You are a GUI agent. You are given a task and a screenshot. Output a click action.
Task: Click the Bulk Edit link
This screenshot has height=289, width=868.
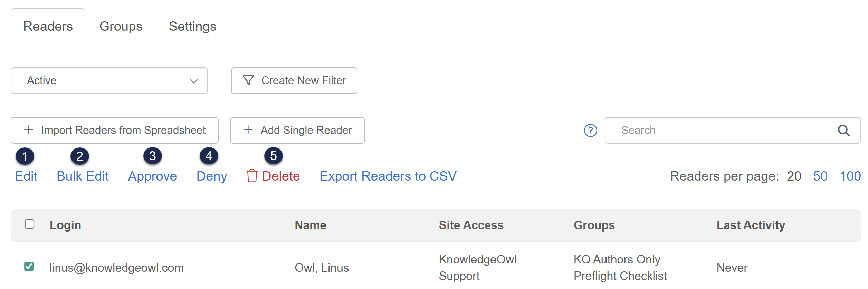tap(83, 176)
